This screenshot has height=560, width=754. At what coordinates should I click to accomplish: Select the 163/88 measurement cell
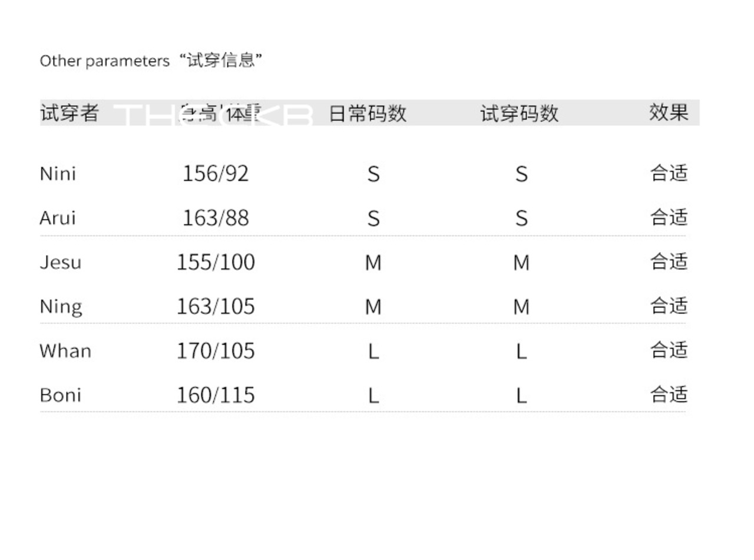[x=216, y=218]
